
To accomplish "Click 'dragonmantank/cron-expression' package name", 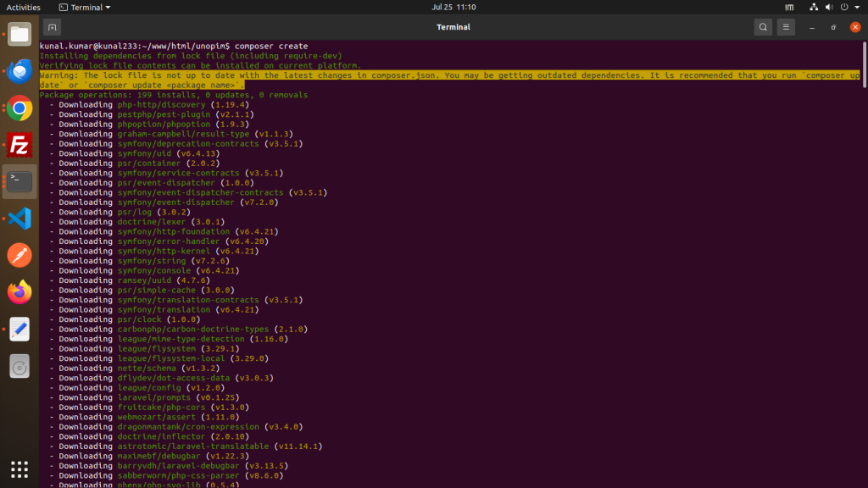I will click(x=188, y=427).
